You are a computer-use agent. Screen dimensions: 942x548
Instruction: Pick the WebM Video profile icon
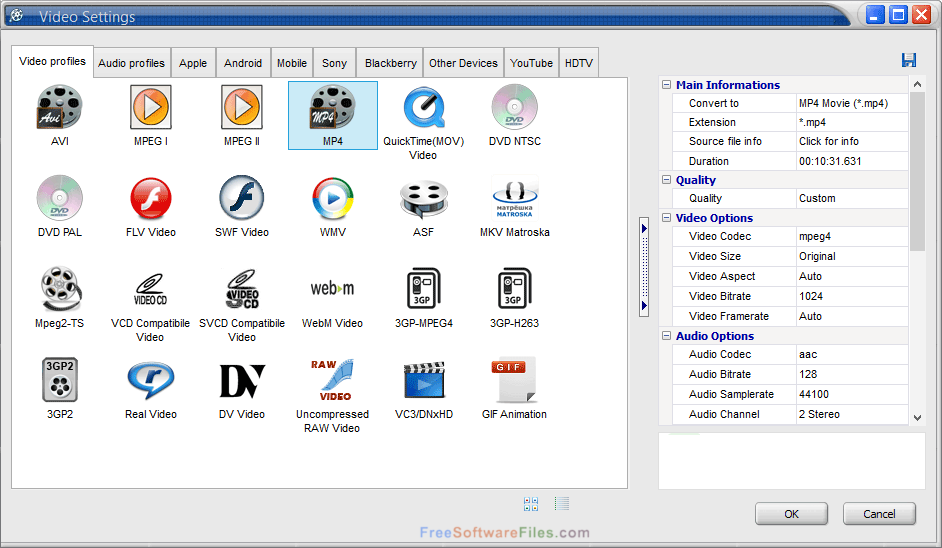332,288
